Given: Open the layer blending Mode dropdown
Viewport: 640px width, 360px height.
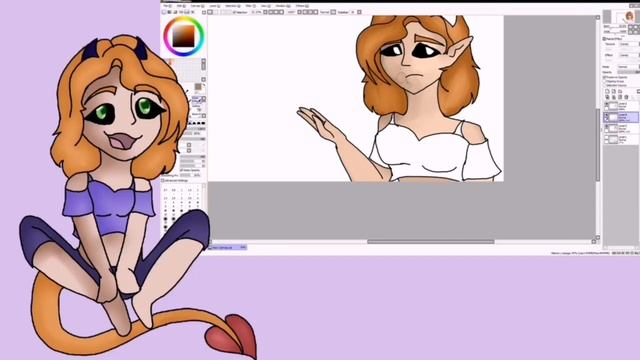Looking at the screenshot, I should [629, 67].
